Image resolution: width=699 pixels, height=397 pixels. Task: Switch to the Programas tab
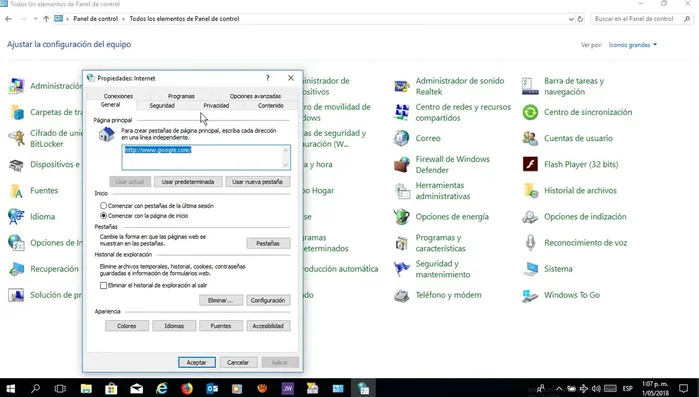coord(181,96)
